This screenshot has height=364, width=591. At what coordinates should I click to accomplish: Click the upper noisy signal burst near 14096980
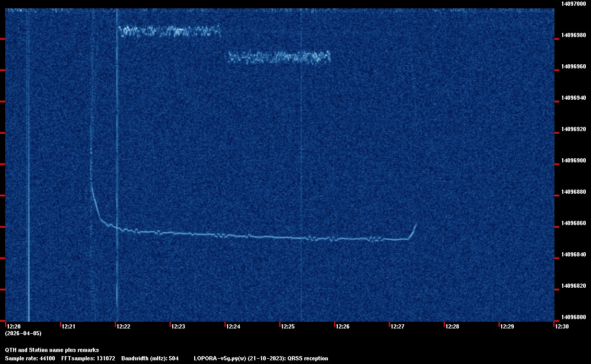(x=170, y=31)
